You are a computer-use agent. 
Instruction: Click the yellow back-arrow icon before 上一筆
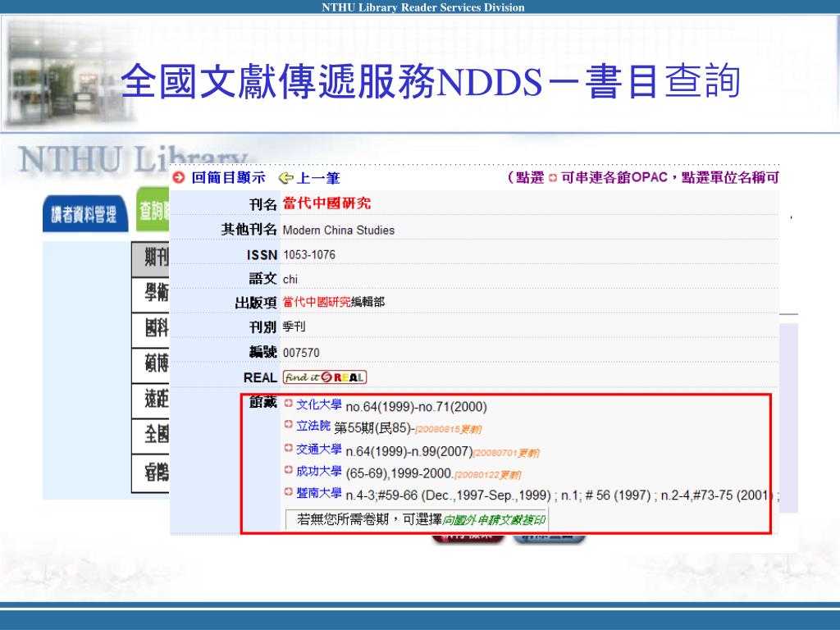point(286,178)
